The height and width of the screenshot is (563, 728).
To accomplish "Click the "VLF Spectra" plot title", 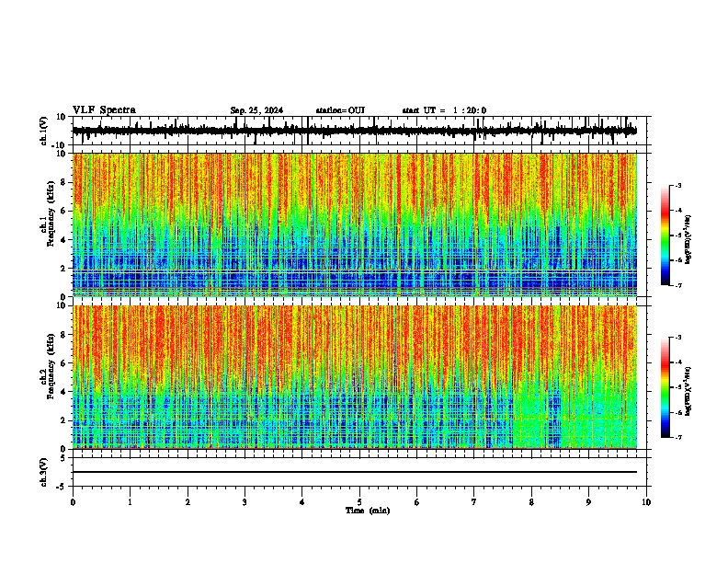I will 104,110.
